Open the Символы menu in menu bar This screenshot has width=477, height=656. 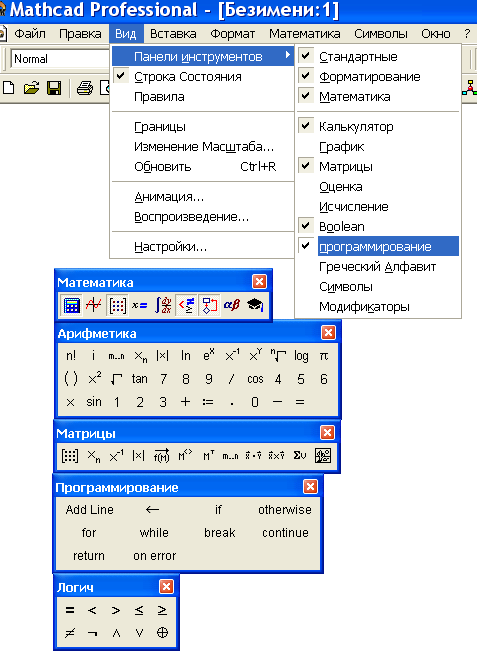pos(381,33)
